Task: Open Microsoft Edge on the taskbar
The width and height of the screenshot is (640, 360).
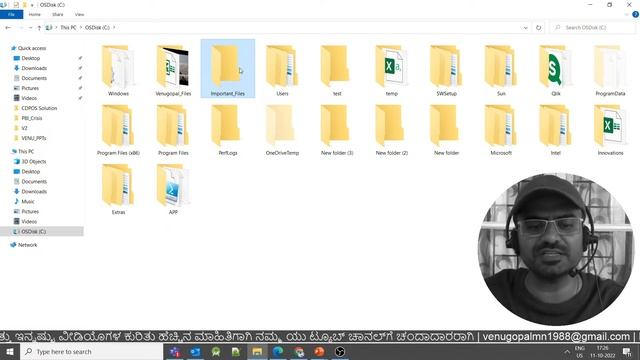Action: [x=278, y=351]
